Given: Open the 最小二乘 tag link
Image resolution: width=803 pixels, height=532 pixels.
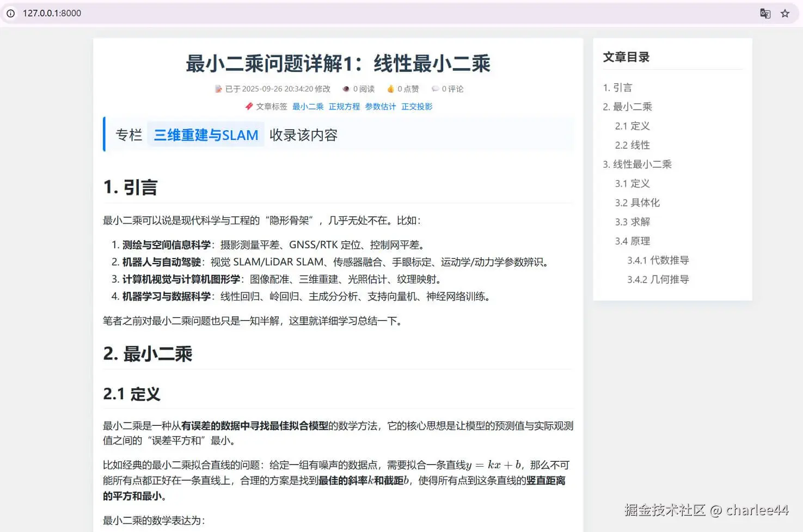Looking at the screenshot, I should point(308,106).
